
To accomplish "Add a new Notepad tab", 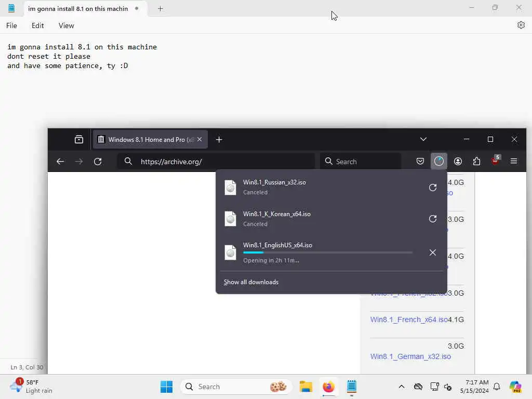I will [x=161, y=9].
